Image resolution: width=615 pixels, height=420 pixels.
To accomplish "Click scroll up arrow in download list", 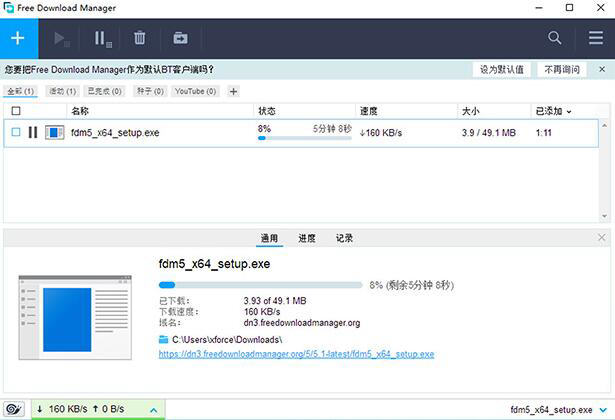I will pyautogui.click(x=604, y=125).
